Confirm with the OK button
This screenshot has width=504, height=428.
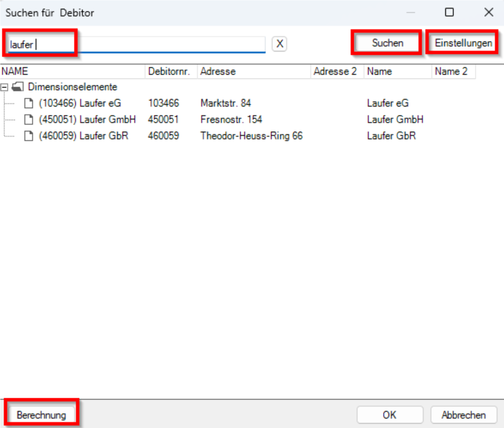pos(390,415)
